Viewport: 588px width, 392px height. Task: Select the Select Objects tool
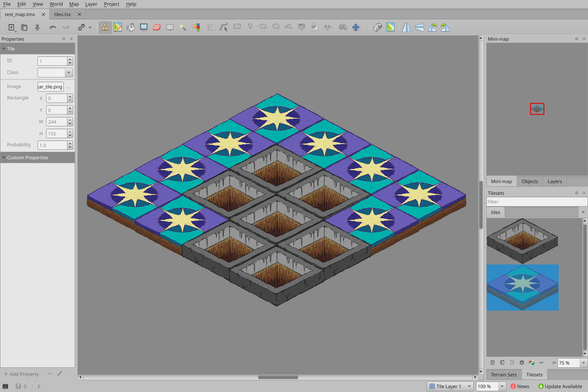pyautogui.click(x=211, y=27)
